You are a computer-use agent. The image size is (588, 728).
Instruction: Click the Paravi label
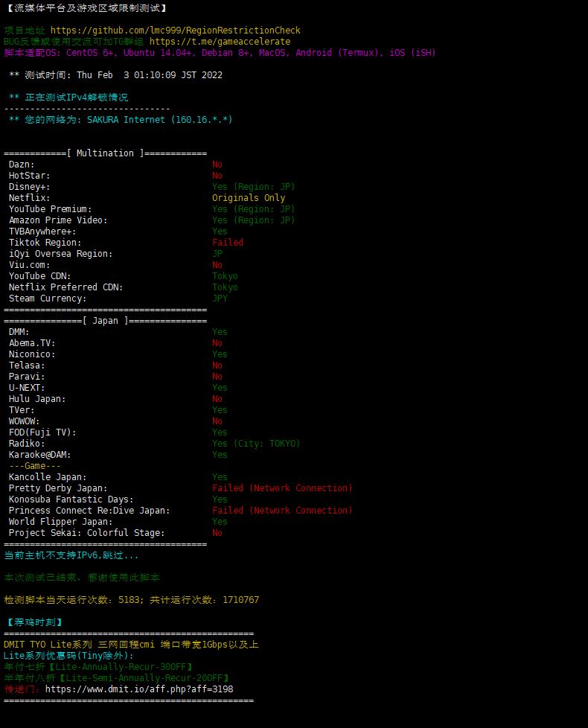click(x=27, y=377)
